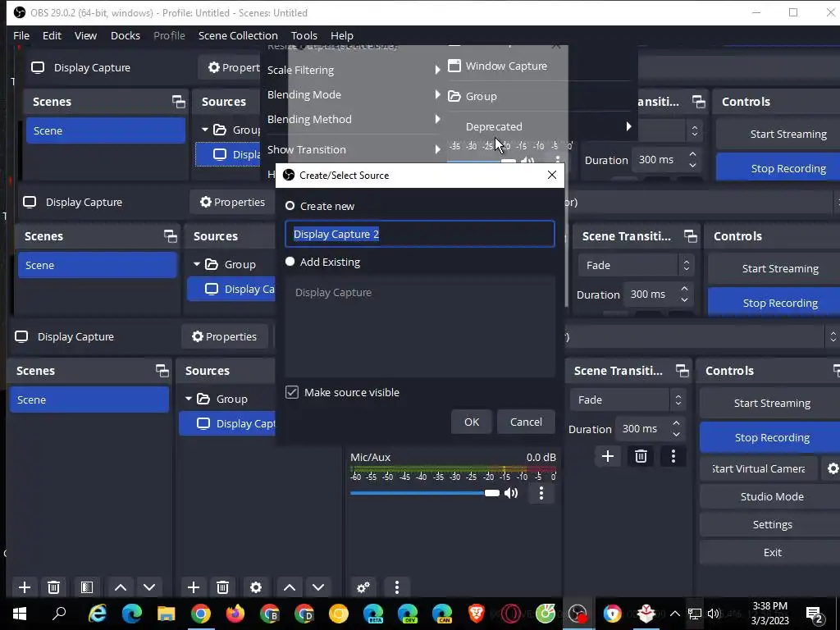Open the Tools menu
Screen dimensions: 840x630
304,35
